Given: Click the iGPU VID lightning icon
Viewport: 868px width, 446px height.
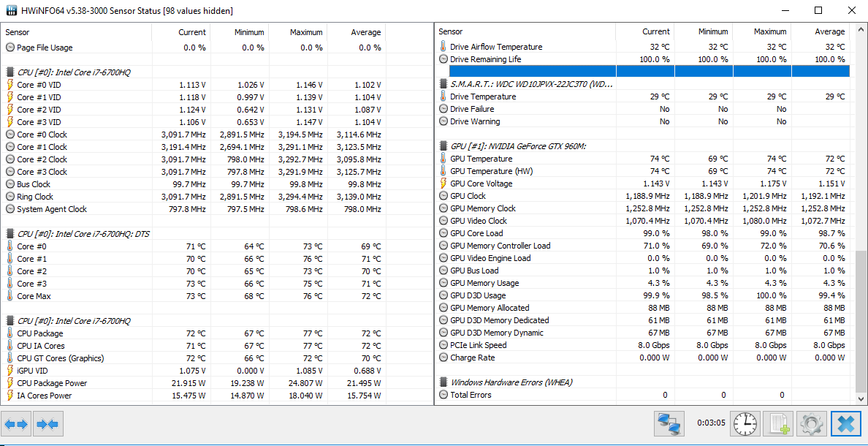Looking at the screenshot, I should [x=10, y=370].
